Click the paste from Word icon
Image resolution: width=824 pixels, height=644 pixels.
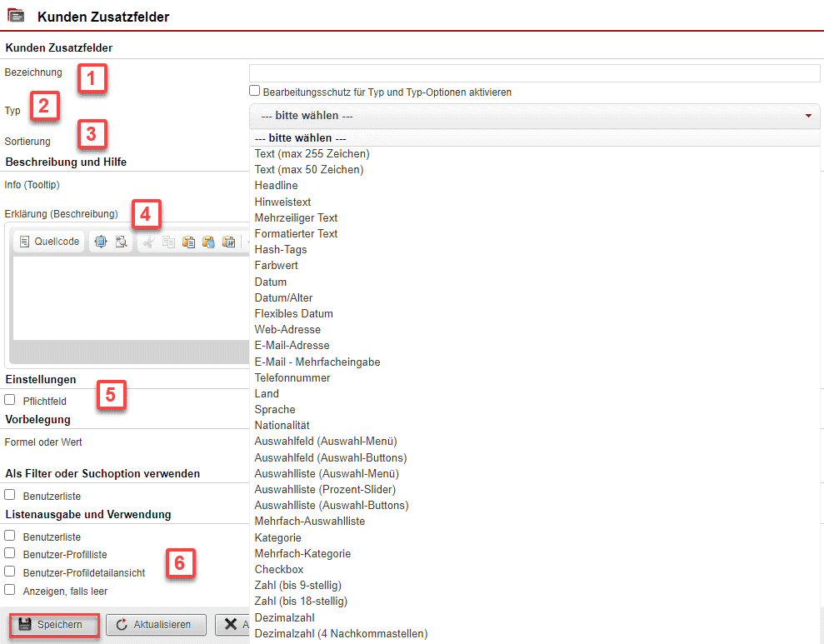tap(228, 242)
